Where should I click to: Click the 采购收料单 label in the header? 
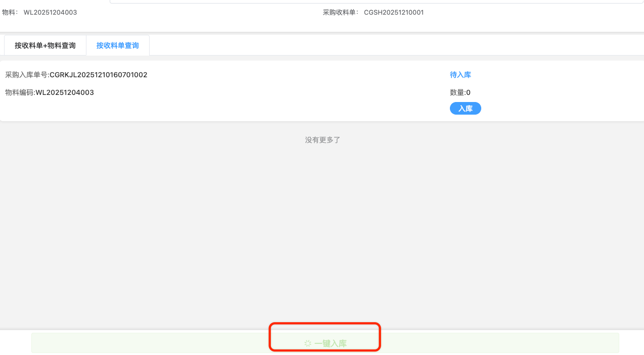tap(340, 12)
